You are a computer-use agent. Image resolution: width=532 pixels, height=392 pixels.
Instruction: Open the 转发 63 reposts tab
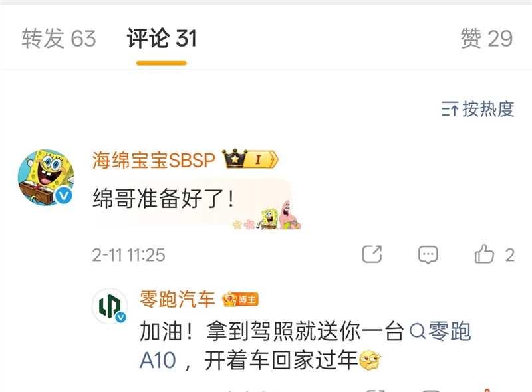(59, 38)
